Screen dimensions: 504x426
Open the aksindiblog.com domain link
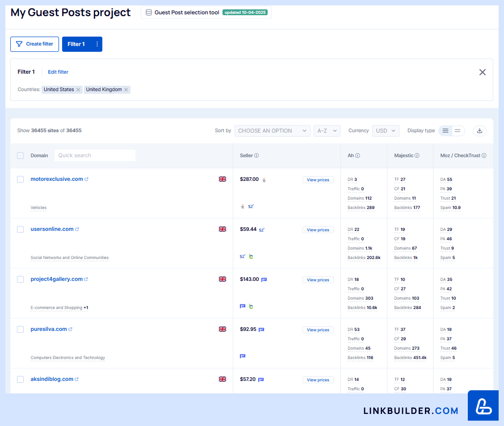[52, 380]
